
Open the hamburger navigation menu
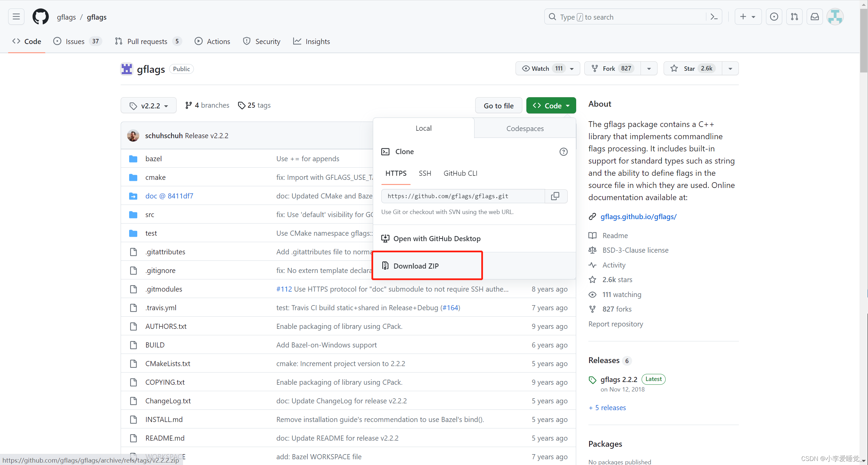coord(16,17)
